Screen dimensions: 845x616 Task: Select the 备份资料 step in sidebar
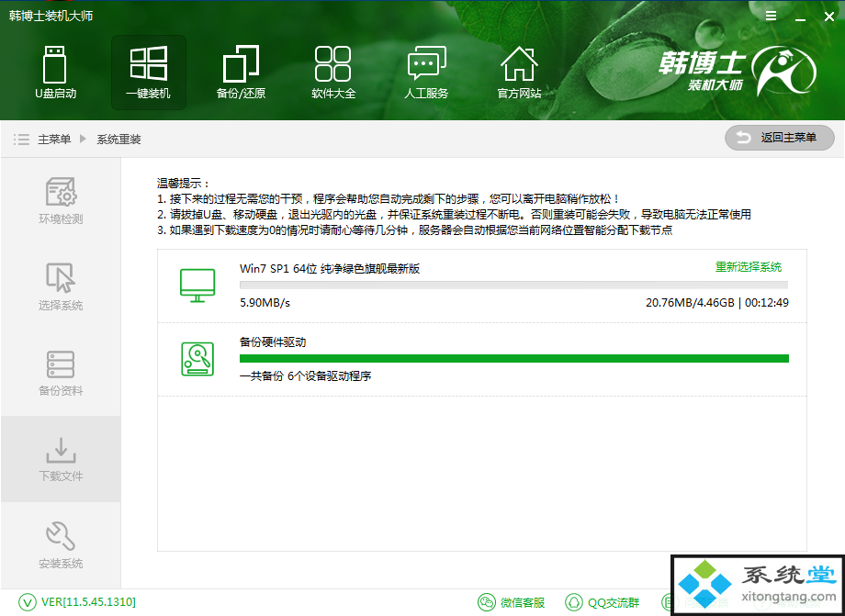tap(61, 373)
